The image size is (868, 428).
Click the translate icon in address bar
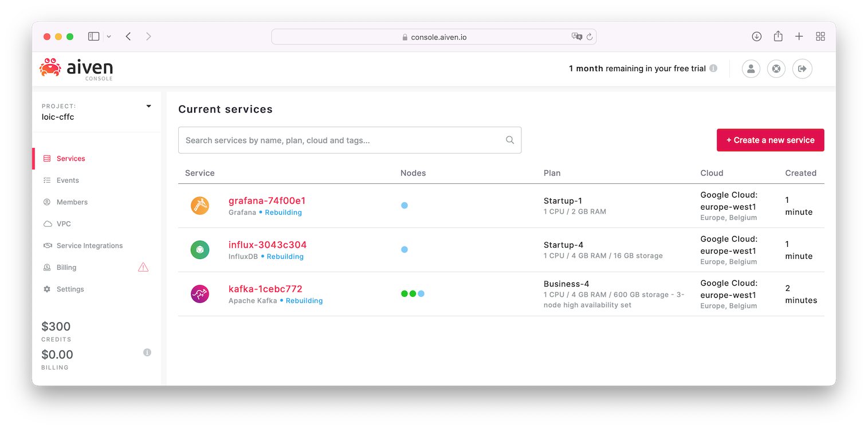[576, 37]
